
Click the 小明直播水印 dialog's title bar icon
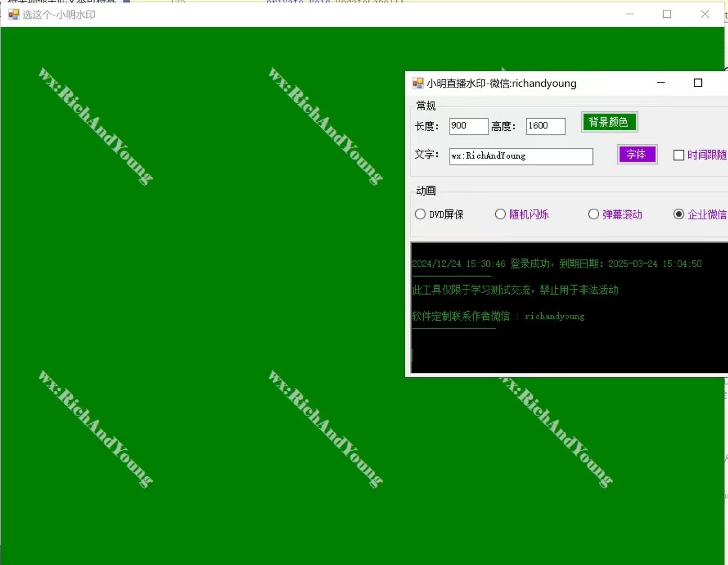click(x=418, y=83)
